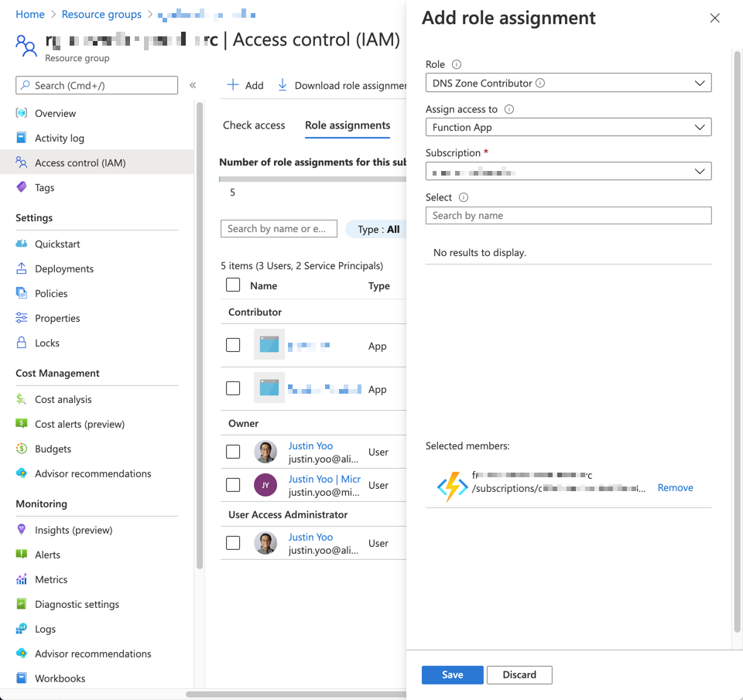Click the JY purple avatar
This screenshot has width=743, height=700.
click(x=265, y=484)
